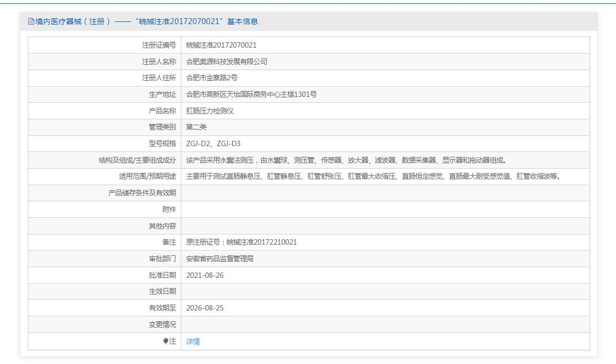Image resolution: width=616 pixels, height=364 pixels.
Task: Click the 产品储存条件及有效期 label
Action: pyautogui.click(x=142, y=193)
